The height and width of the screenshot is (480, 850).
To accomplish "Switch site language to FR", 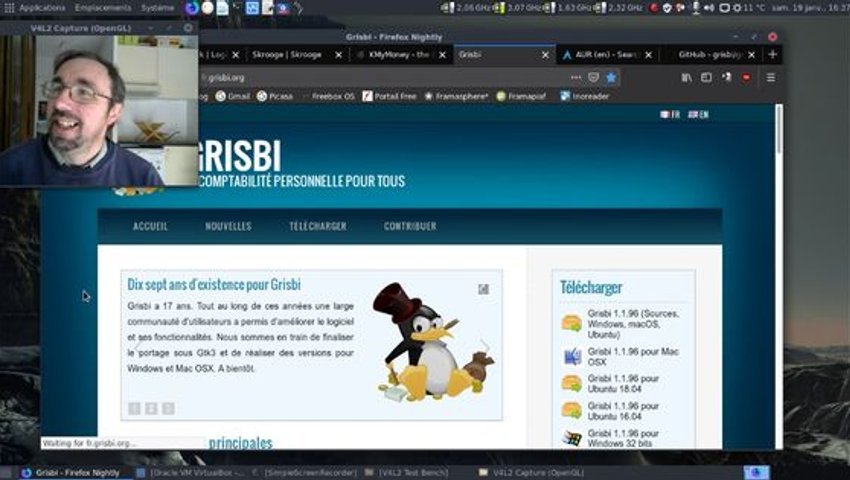I will pyautogui.click(x=670, y=114).
